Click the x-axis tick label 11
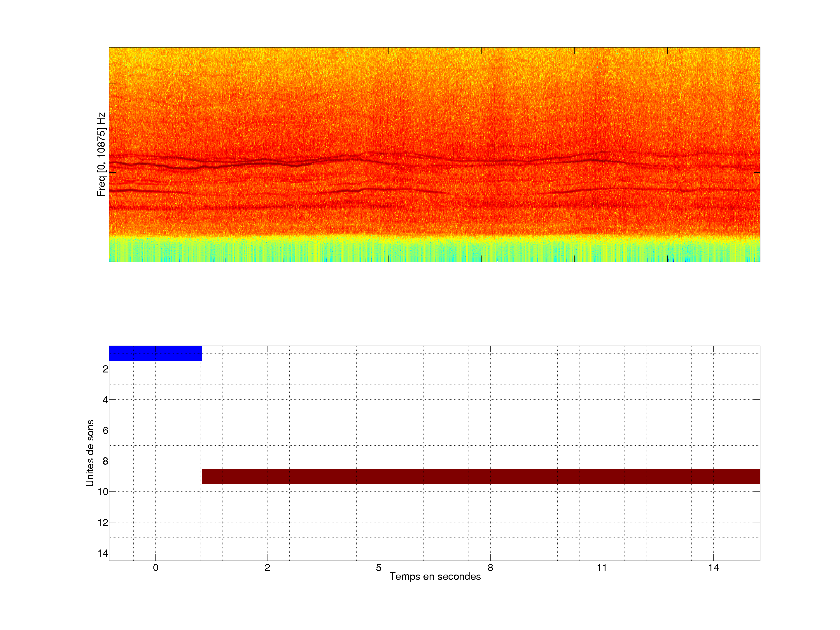The width and height of the screenshot is (840, 630). coord(601,568)
